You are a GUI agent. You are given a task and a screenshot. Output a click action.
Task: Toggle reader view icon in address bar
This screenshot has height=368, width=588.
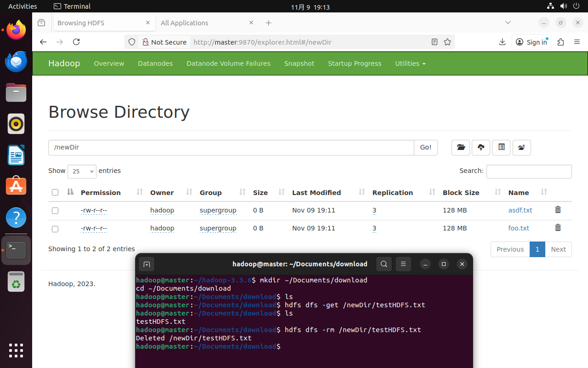point(435,42)
